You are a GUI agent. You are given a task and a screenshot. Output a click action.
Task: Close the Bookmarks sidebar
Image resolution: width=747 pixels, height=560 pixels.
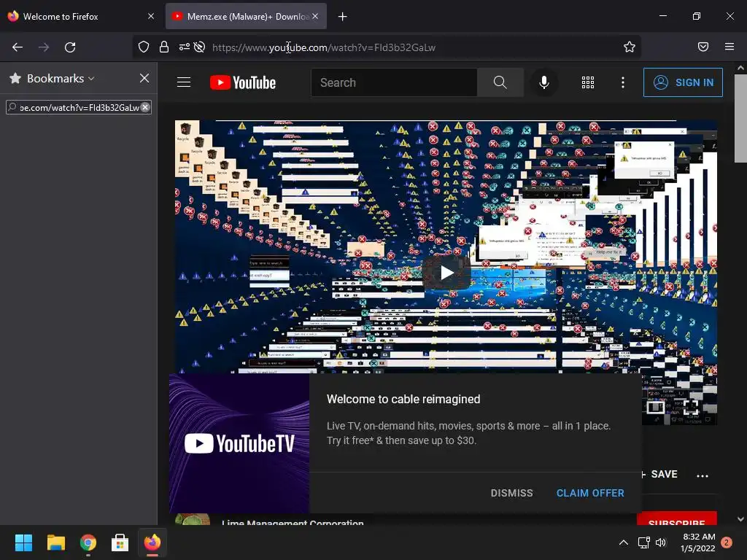144,78
